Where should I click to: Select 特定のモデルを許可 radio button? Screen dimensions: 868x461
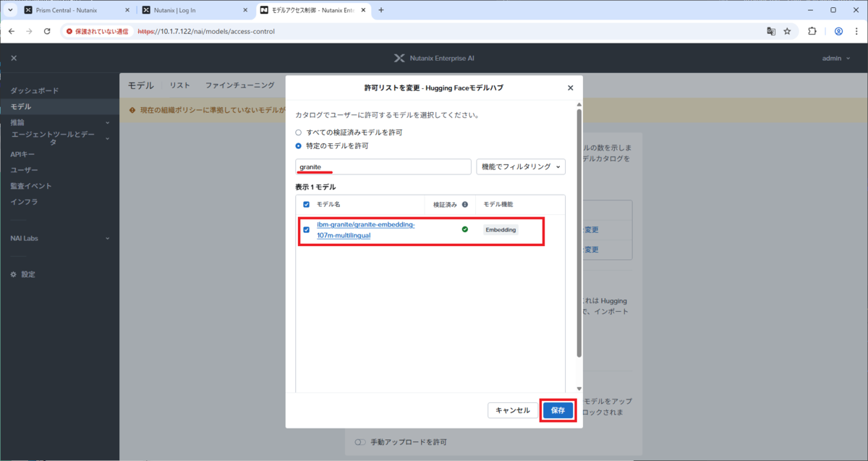point(299,145)
